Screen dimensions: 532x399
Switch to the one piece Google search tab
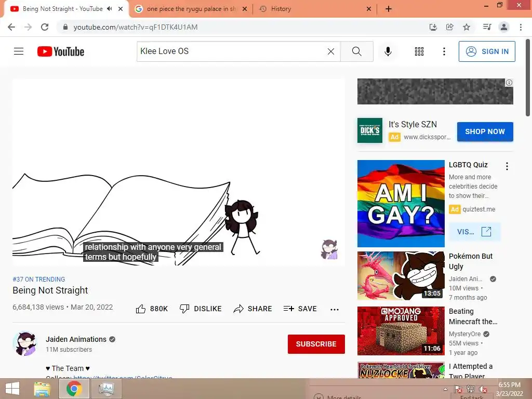[x=191, y=9]
